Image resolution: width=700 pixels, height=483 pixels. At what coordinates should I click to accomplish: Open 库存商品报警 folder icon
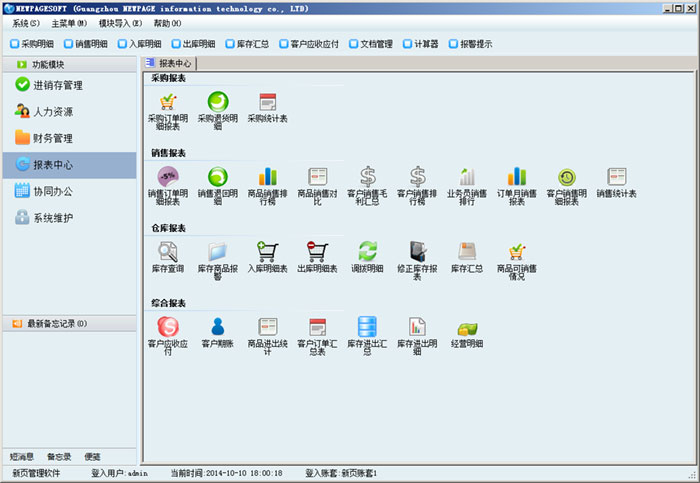pos(218,252)
